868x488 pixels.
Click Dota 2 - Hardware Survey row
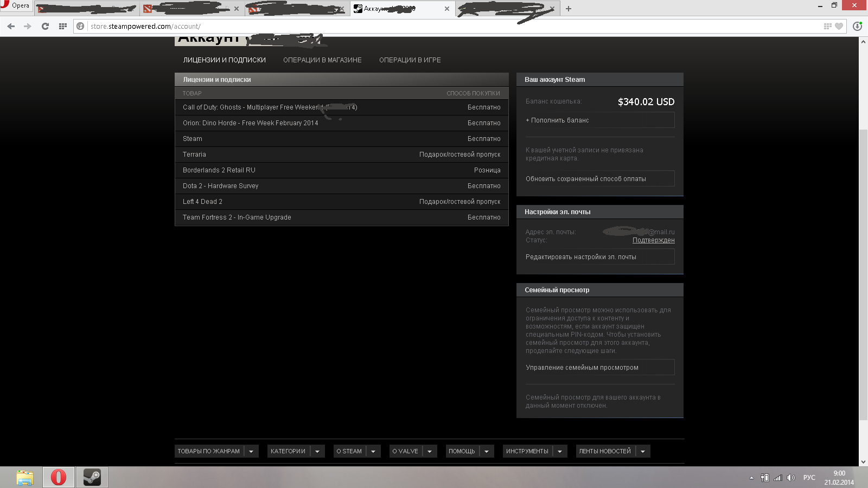(342, 186)
